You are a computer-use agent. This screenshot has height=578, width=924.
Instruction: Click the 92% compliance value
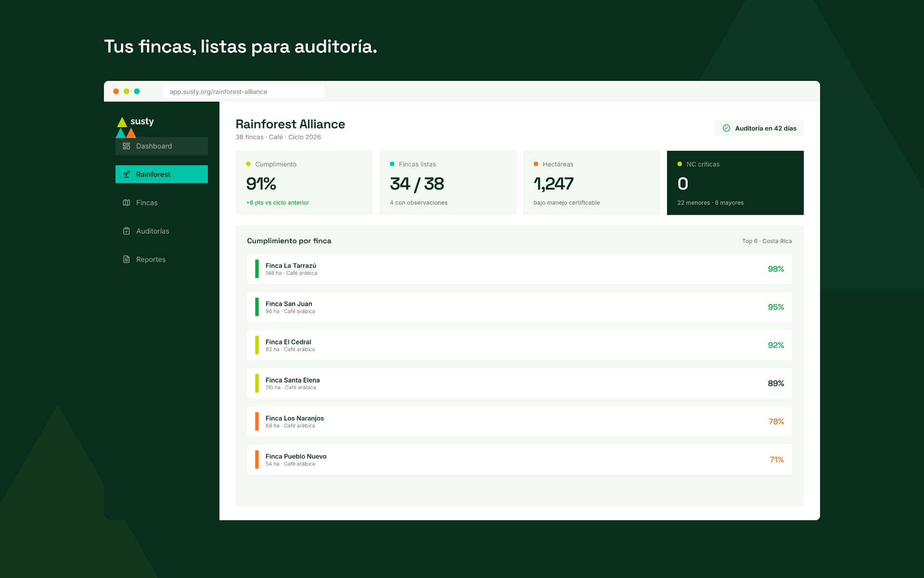[x=776, y=345]
